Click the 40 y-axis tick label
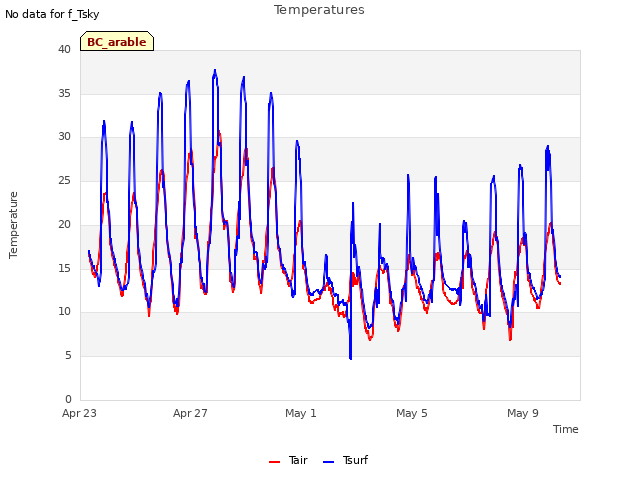The height and width of the screenshot is (480, 640). point(64,49)
